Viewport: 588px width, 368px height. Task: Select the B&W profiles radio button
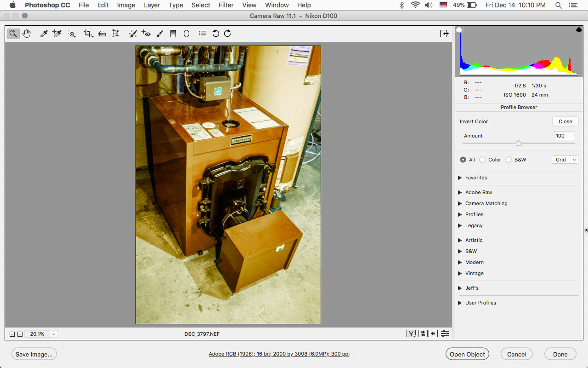coord(509,160)
